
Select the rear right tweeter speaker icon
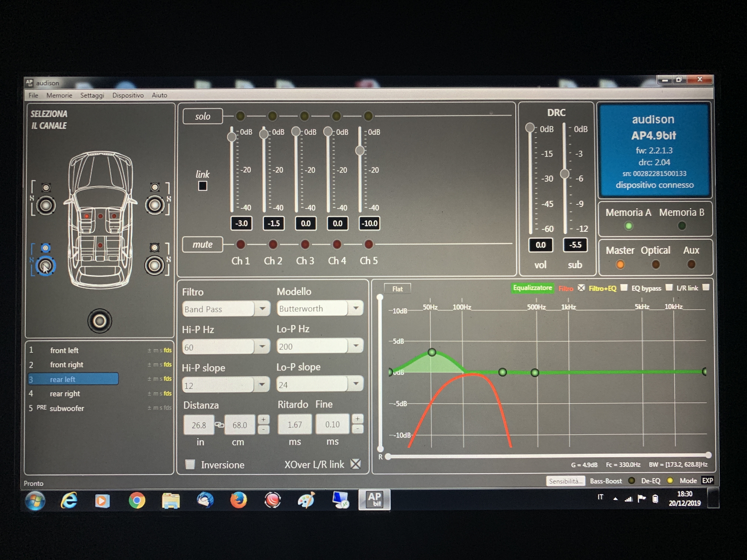click(155, 247)
